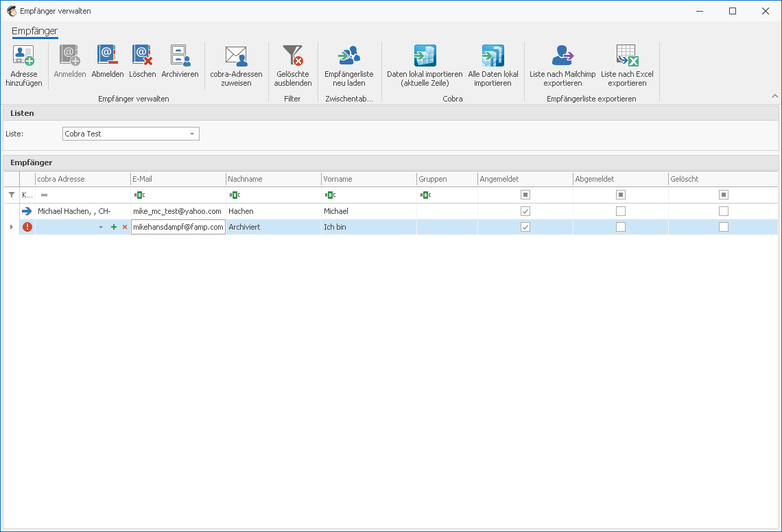Image resolution: width=782 pixels, height=532 pixels.
Task: Click the Löschen recipient icon
Action: click(x=142, y=56)
